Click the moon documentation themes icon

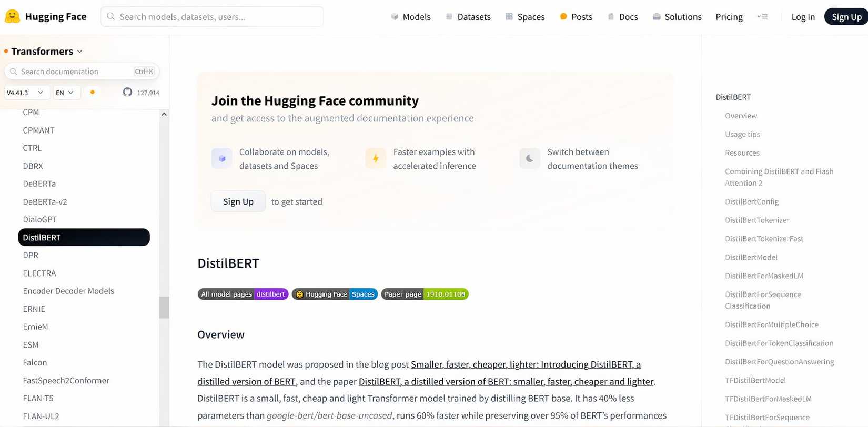coord(530,158)
